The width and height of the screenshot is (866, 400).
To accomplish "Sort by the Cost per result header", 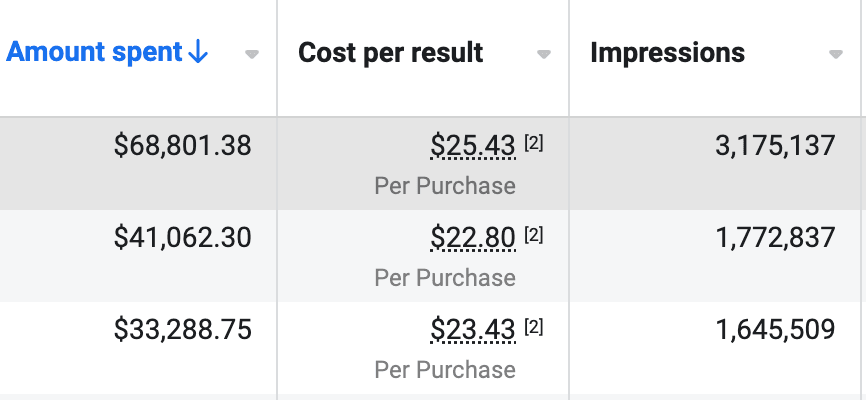I will coord(390,53).
